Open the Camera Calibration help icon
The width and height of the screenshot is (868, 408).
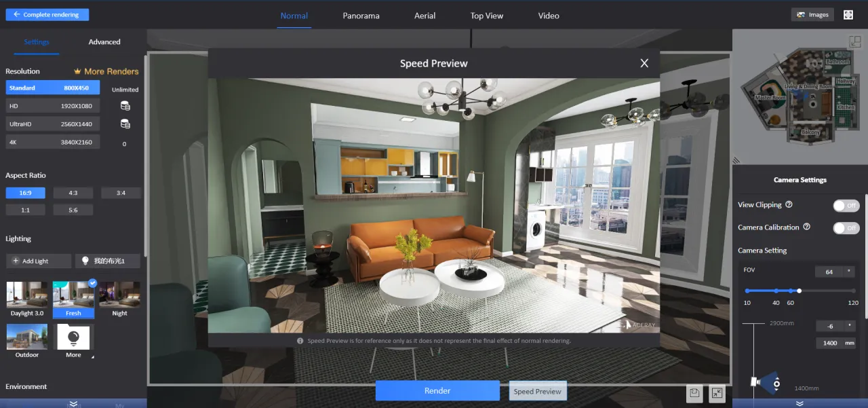[x=806, y=227]
